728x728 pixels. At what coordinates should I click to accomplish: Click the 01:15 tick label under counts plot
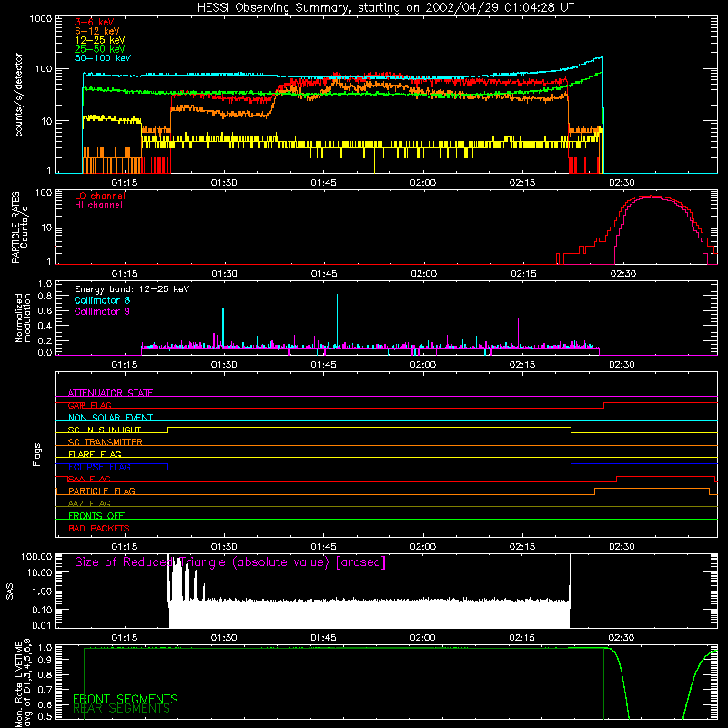point(125,183)
